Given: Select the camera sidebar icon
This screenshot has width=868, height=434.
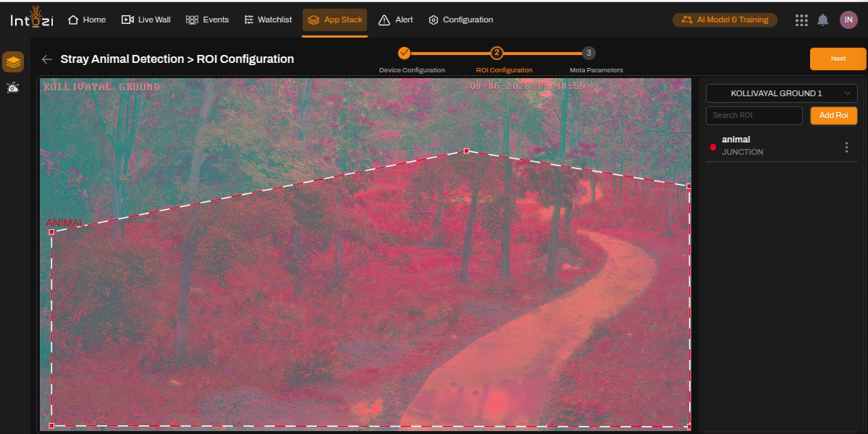Looking at the screenshot, I should [13, 88].
